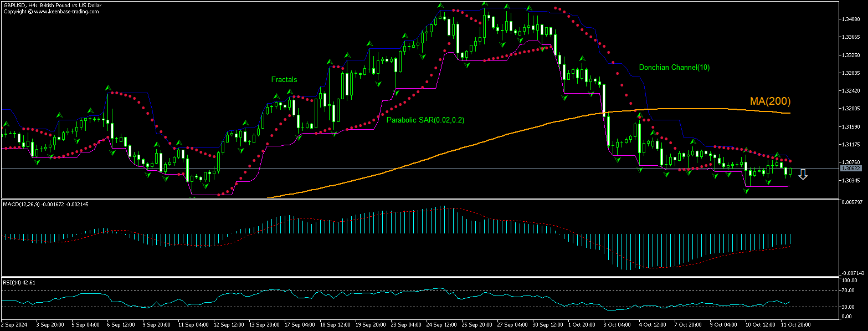Click the horizontal bid price line on chart
The image size is (868, 331).
coord(332,168)
